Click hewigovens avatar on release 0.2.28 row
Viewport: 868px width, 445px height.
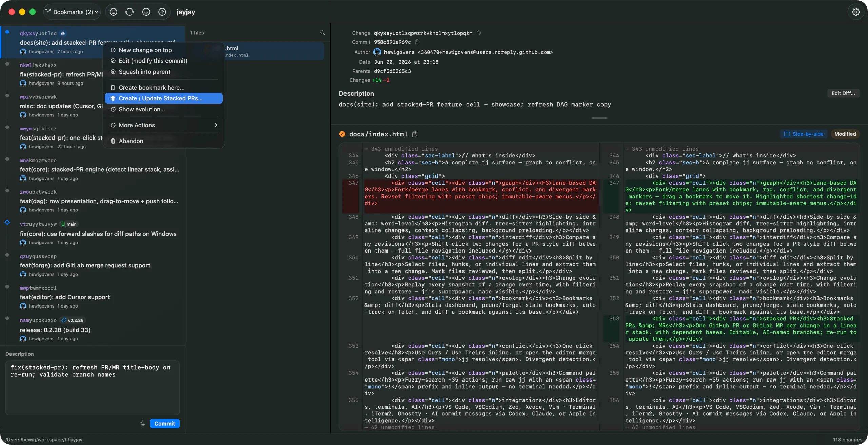coord(23,339)
